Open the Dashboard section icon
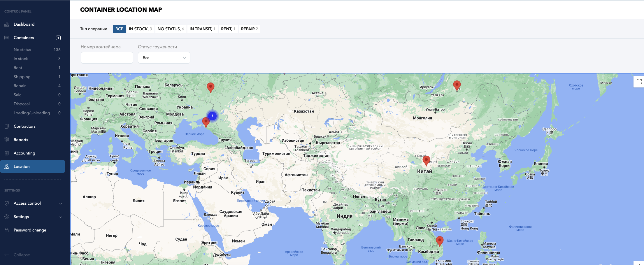 6,24
